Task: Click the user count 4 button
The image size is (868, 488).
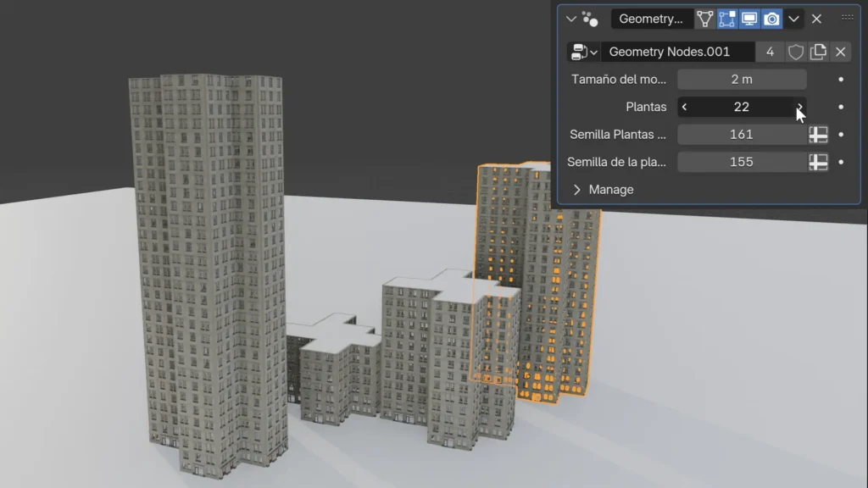Action: (770, 52)
